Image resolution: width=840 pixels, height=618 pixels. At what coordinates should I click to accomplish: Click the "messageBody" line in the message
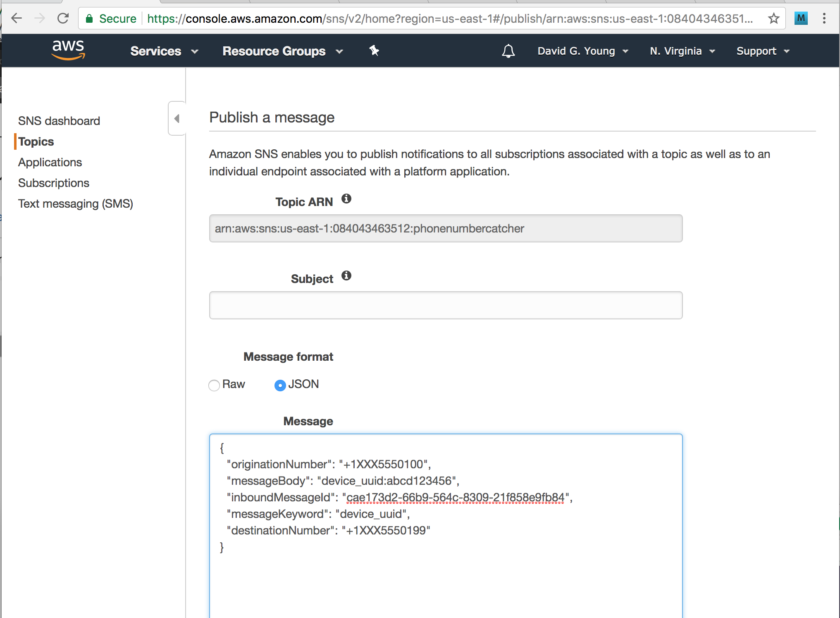343,481
